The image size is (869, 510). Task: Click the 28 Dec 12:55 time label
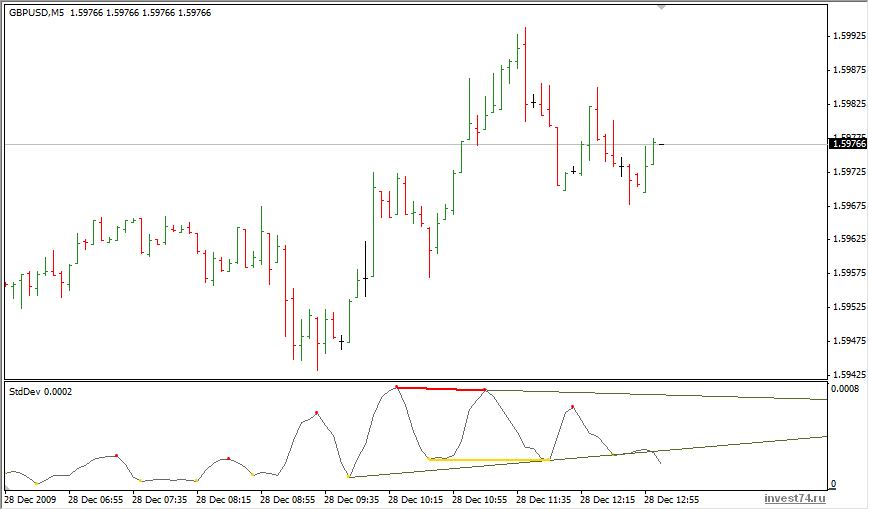coord(670,498)
